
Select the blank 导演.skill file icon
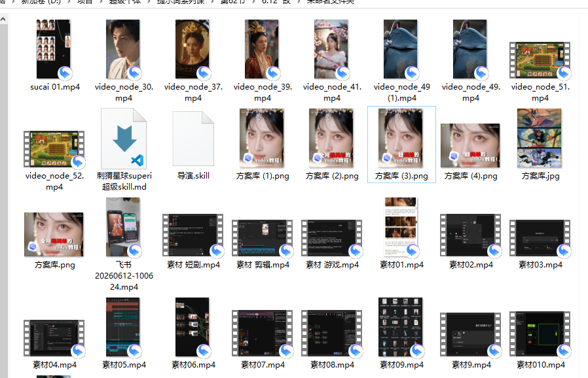[193, 138]
